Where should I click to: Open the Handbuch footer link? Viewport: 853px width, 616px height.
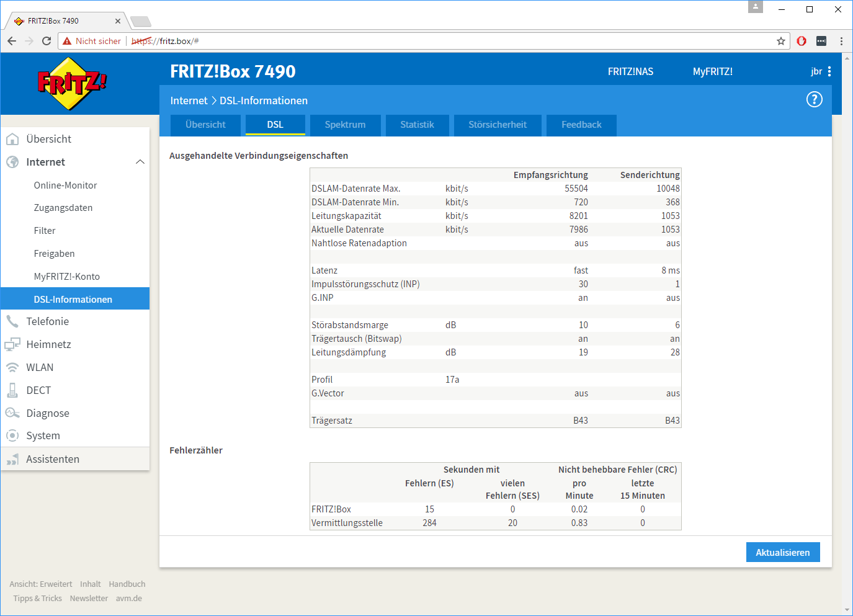click(x=127, y=584)
